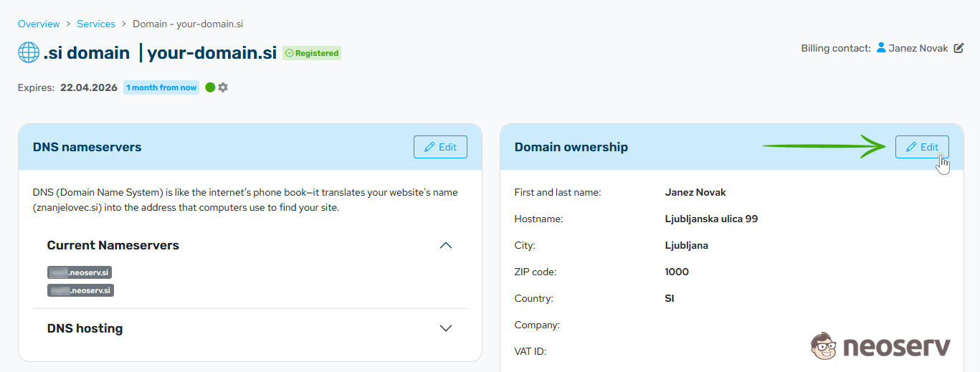Click the Current Nameservers heading
980x372 pixels.
point(113,245)
